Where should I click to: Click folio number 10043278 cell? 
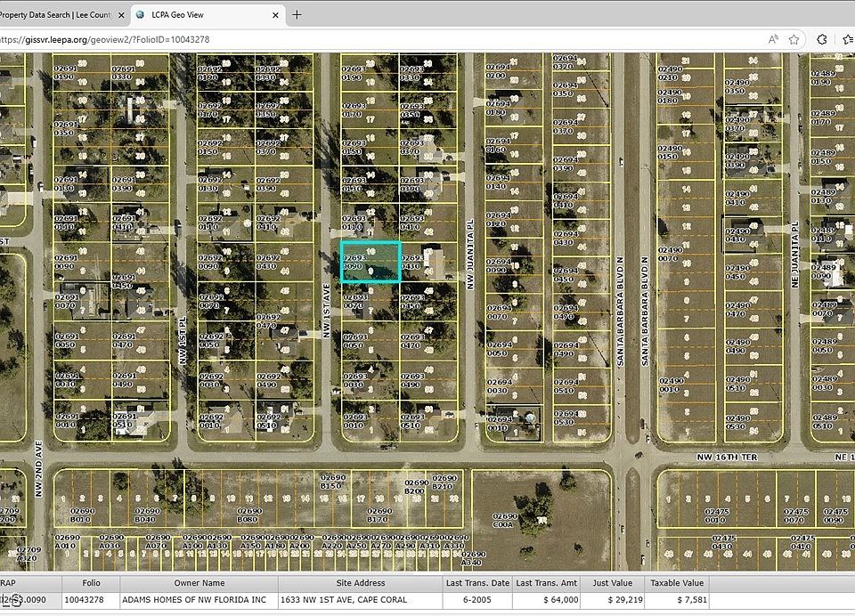coord(91,600)
